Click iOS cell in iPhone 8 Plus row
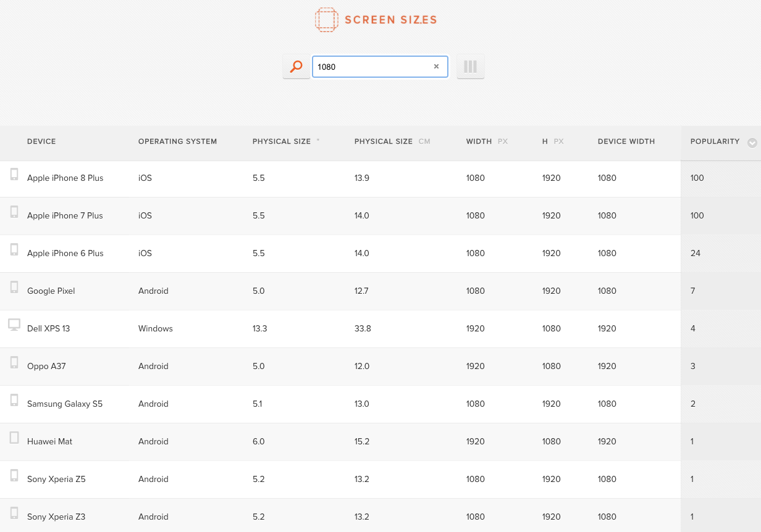The height and width of the screenshot is (532, 761). (x=145, y=178)
